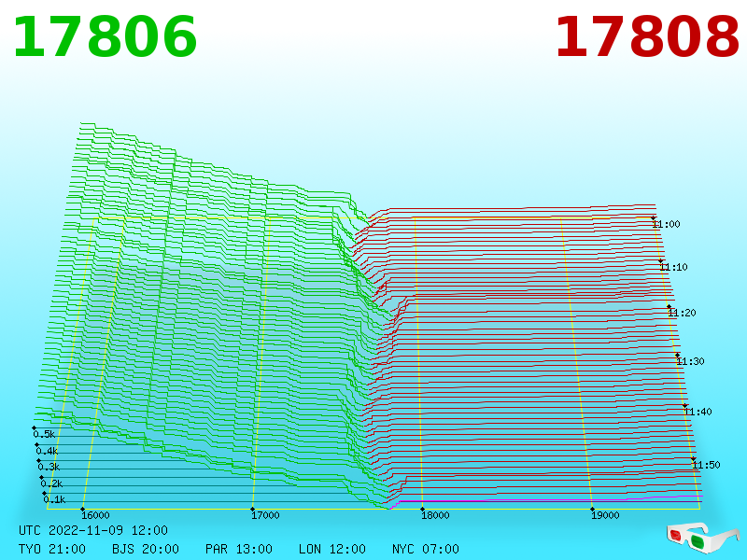
Task: Click the 0.2k volume axis label
Action: [52, 483]
